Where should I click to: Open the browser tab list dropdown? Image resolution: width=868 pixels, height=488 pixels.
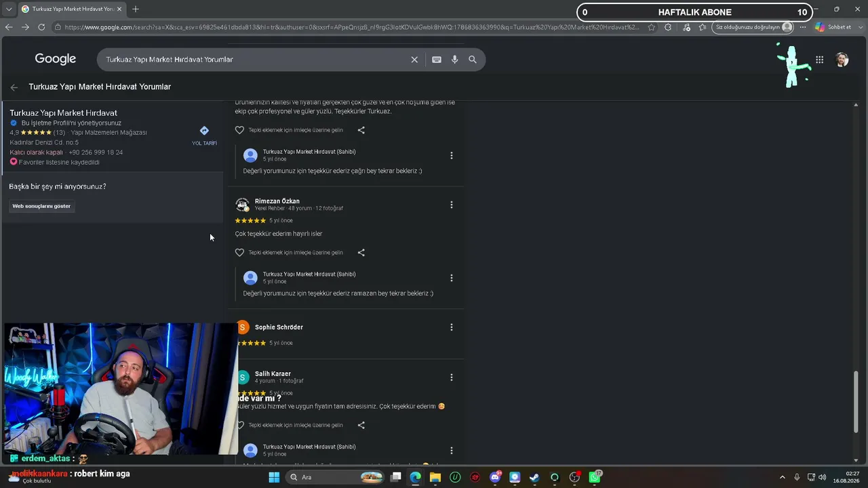click(x=9, y=9)
